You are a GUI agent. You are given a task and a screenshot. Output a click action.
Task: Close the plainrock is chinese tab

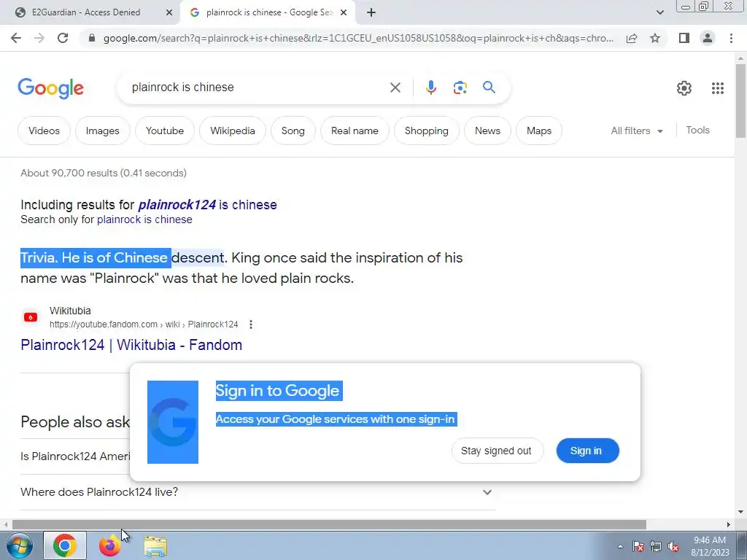click(x=344, y=13)
